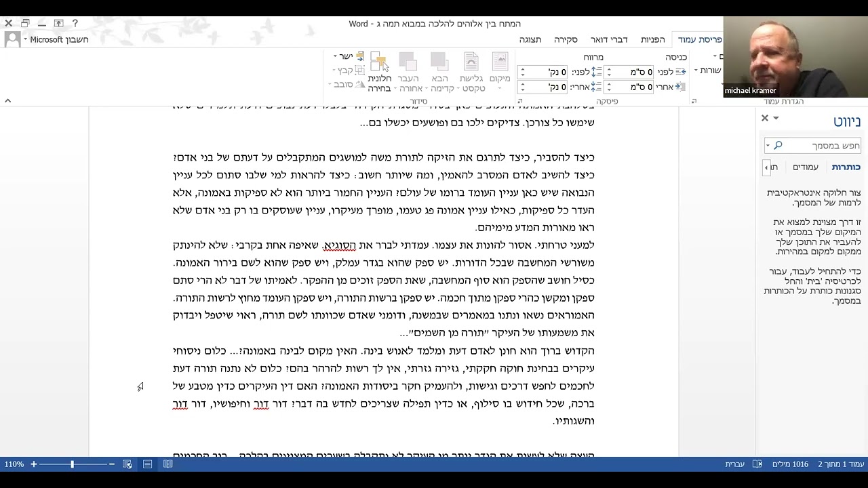This screenshot has height=488, width=868.
Task: Collapse the ribbon with the up chevron
Action: (x=7, y=101)
